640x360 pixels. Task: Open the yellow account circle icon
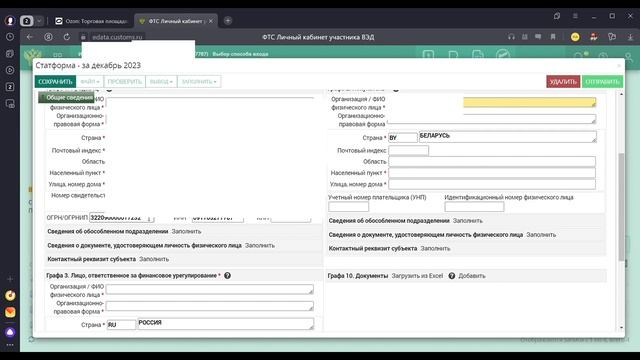point(575,37)
